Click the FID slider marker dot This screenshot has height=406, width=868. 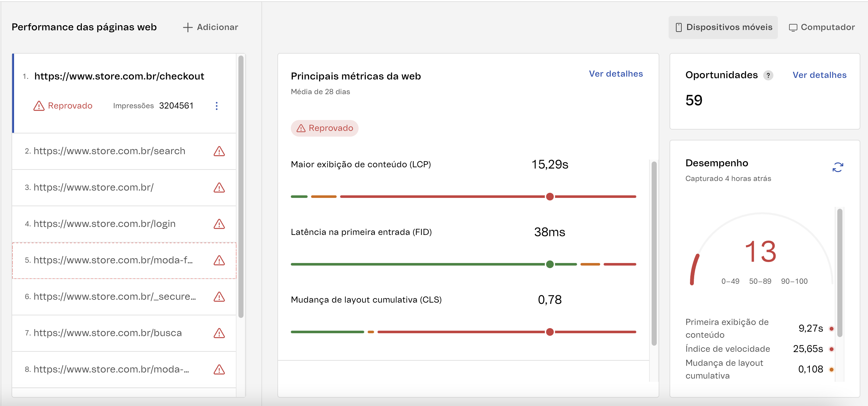pos(550,264)
